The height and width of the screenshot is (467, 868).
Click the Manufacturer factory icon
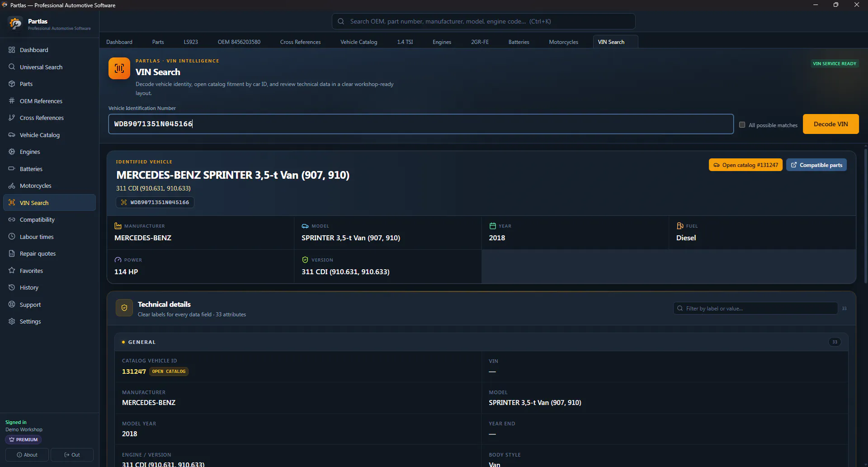[118, 226]
